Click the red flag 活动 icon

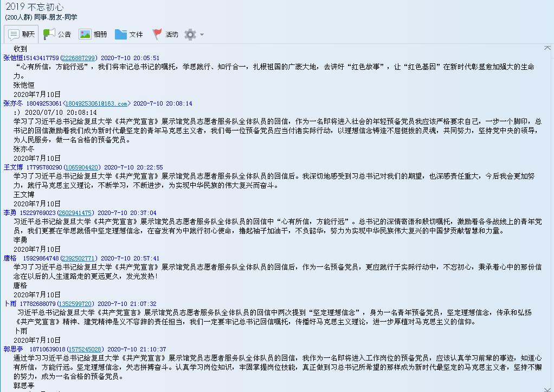point(157,34)
